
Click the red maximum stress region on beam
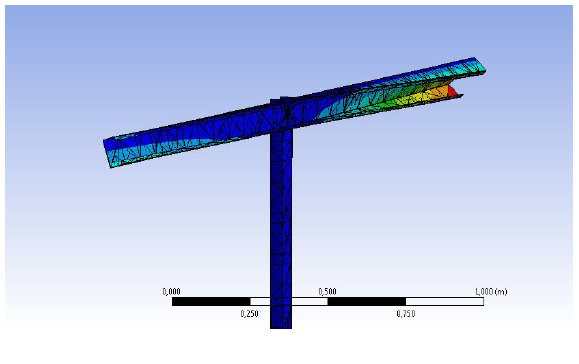coord(452,92)
